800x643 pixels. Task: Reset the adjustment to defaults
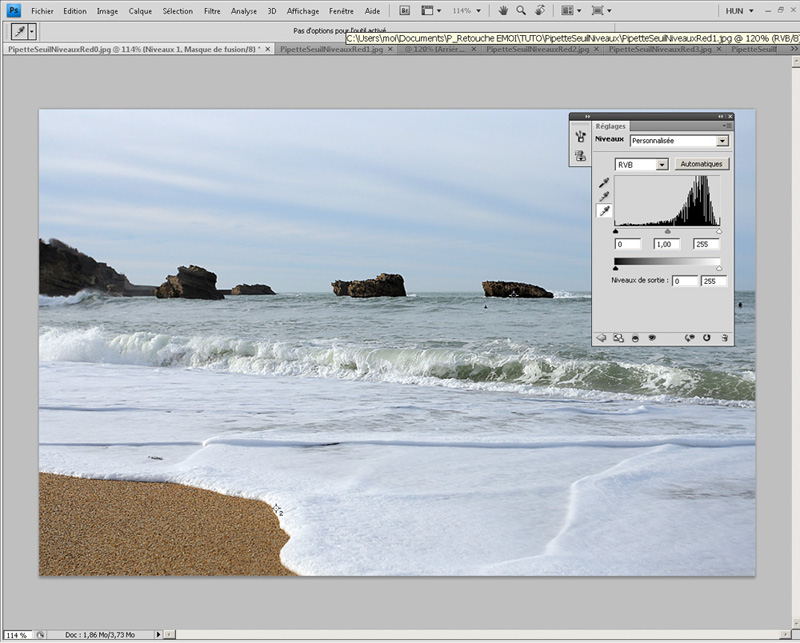pyautogui.click(x=707, y=338)
